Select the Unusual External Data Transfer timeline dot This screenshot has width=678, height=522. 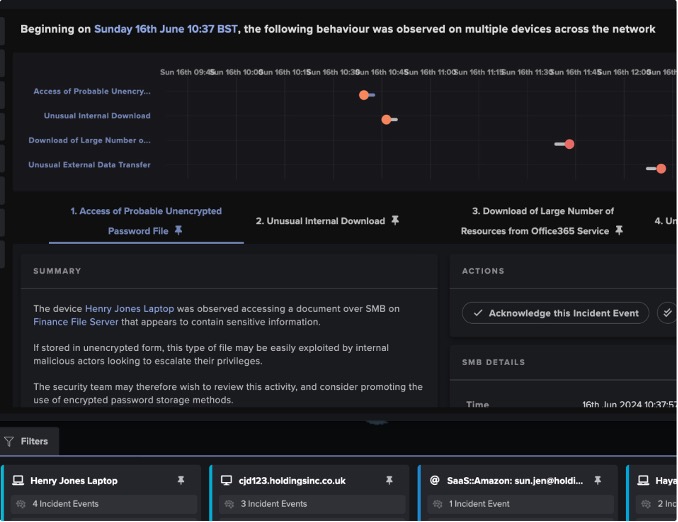661,169
